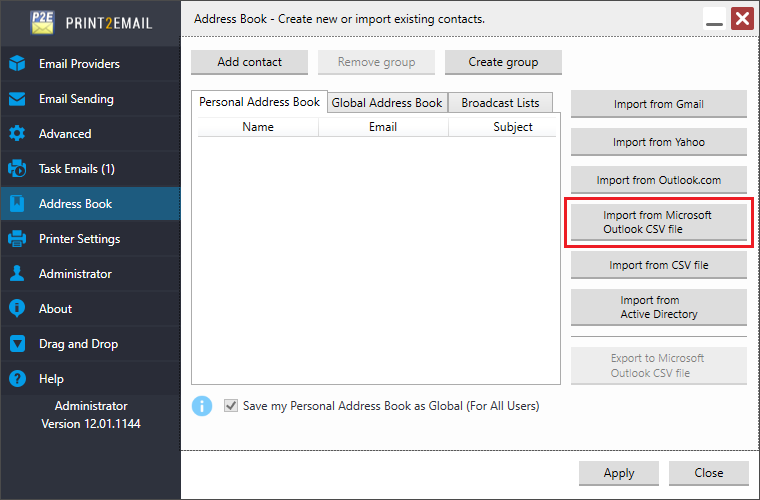Click the Email Sending envelope icon
This screenshot has width=760, height=500.
17,99
